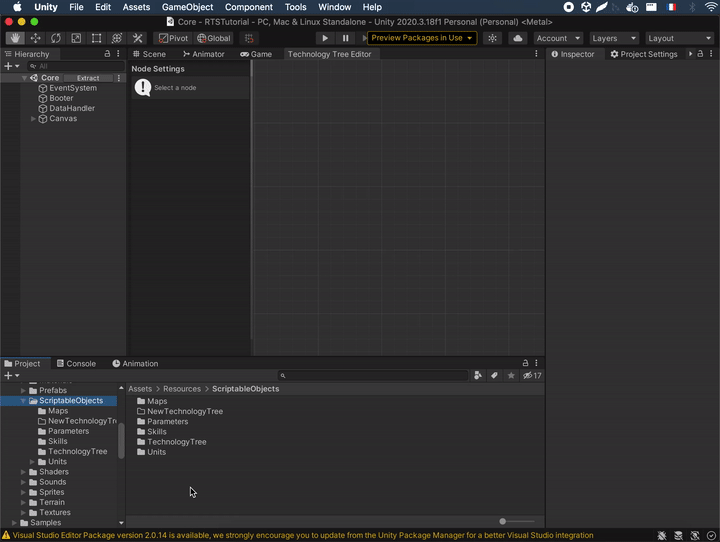Toggle hidden packages visibility 17
Image resolution: width=720 pixels, height=542 pixels.
(532, 376)
